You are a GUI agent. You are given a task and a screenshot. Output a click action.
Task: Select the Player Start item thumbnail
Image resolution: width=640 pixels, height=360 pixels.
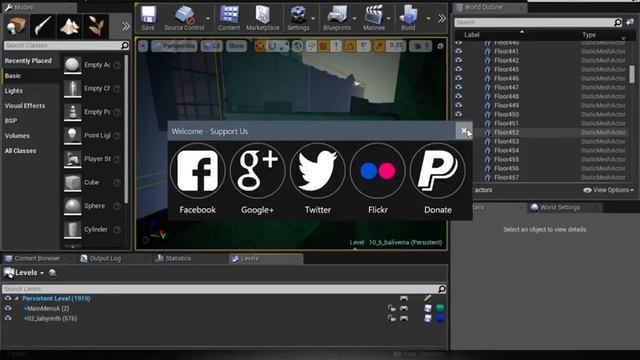(72, 159)
